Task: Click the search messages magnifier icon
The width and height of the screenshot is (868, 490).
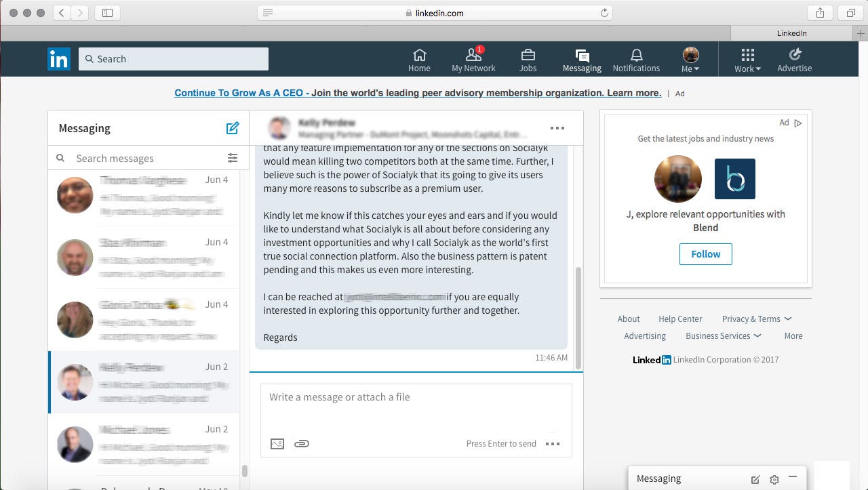Action: [x=60, y=158]
